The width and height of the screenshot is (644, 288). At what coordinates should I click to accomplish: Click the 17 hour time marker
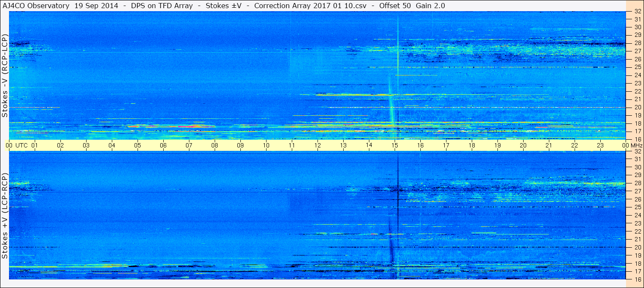click(x=446, y=145)
